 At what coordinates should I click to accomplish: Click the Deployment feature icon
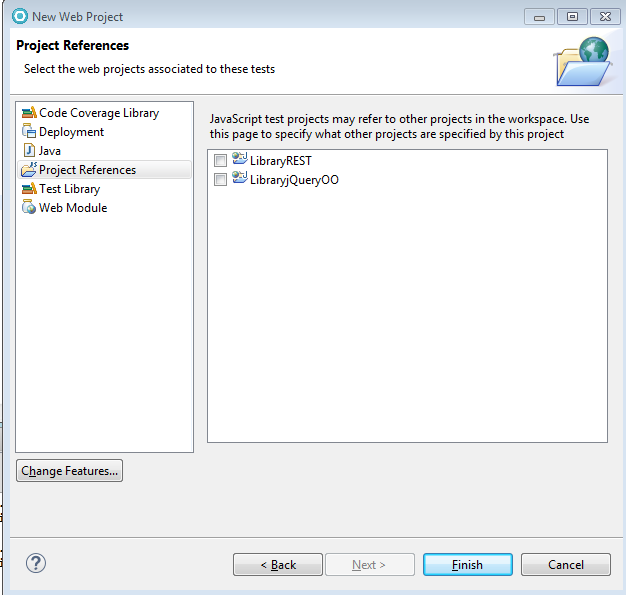tap(29, 131)
